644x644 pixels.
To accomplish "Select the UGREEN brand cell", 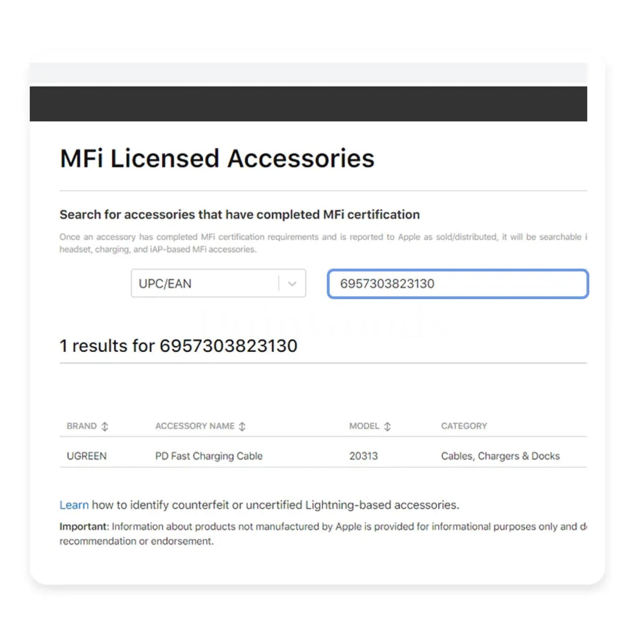I will tap(87, 456).
